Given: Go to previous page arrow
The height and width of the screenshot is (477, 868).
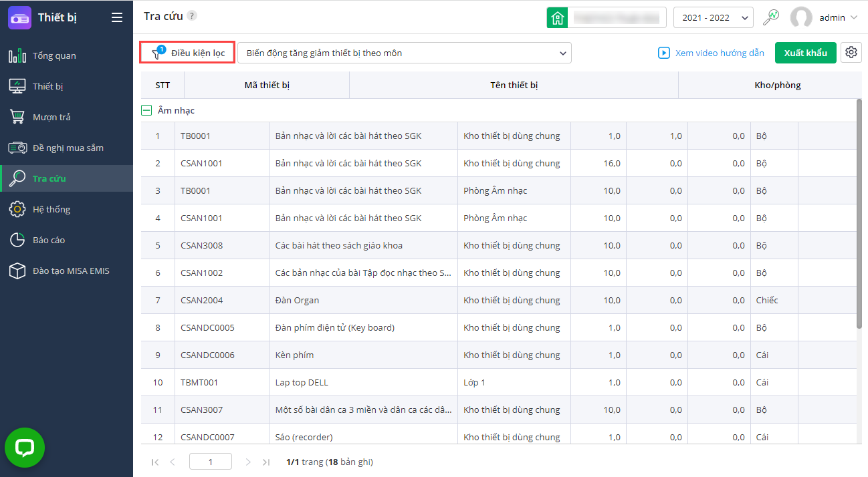Looking at the screenshot, I should 172,462.
